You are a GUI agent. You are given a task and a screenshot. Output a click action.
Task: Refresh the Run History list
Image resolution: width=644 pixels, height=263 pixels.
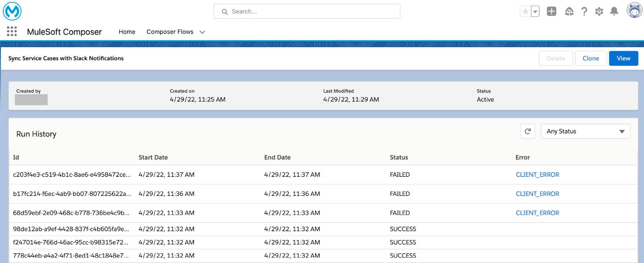(528, 131)
